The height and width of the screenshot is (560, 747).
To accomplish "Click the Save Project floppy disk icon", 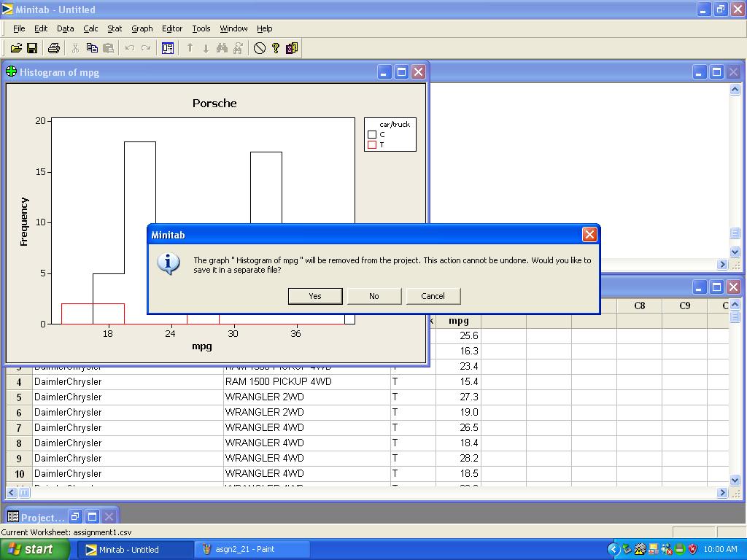I will 32,48.
